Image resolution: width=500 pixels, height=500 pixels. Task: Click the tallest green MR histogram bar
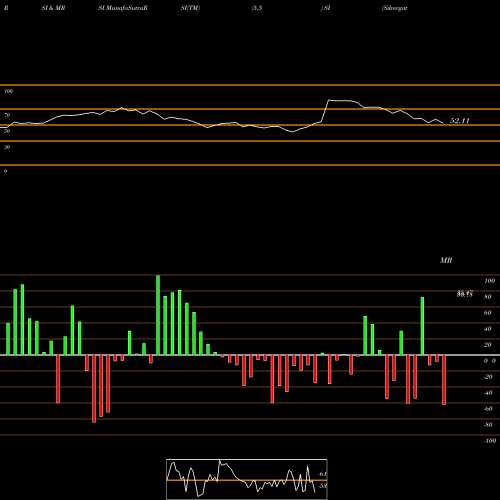click(x=158, y=315)
